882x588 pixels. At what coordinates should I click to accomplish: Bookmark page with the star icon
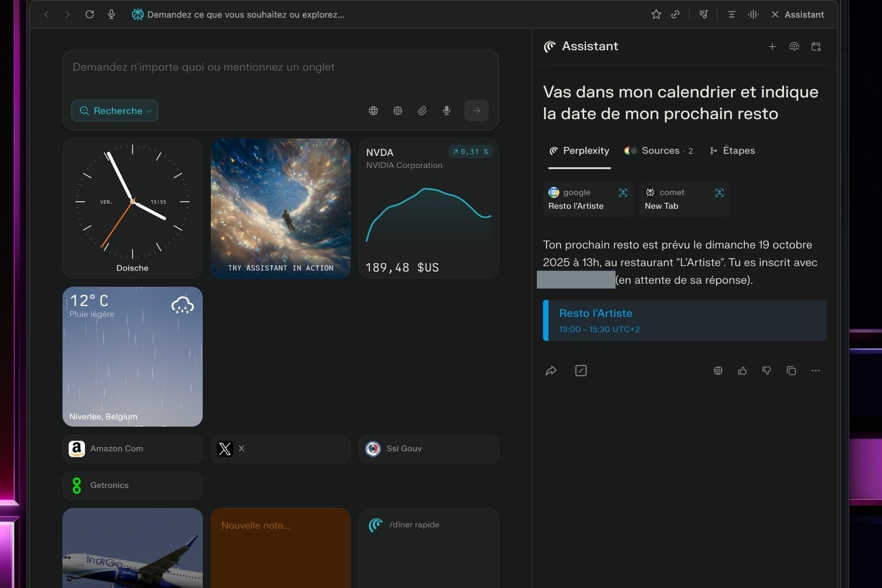656,14
